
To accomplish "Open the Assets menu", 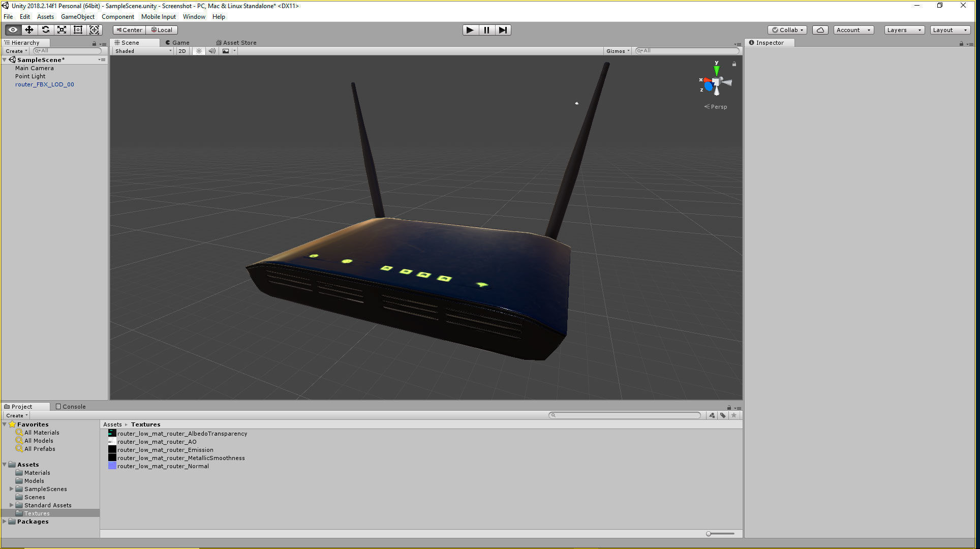I will [45, 17].
